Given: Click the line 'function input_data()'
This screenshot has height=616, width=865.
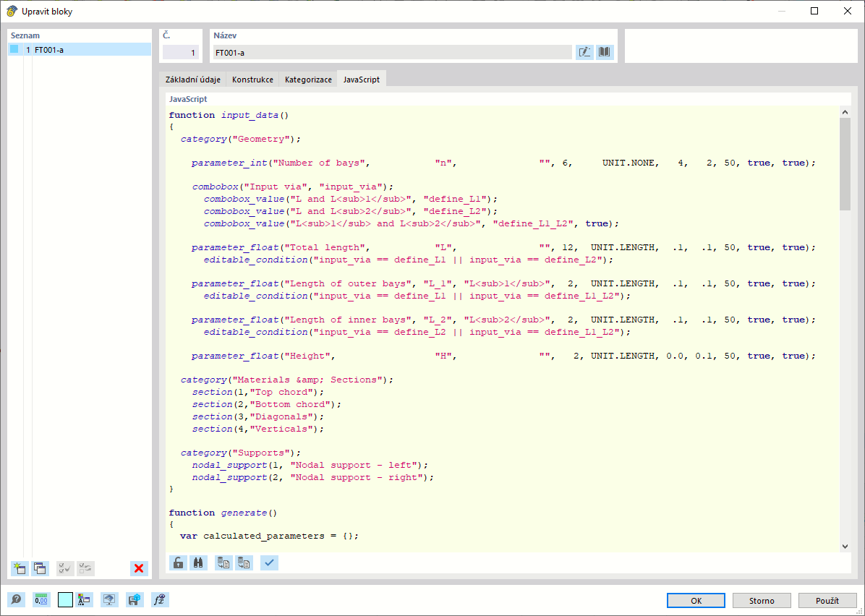Looking at the screenshot, I should coord(229,115).
